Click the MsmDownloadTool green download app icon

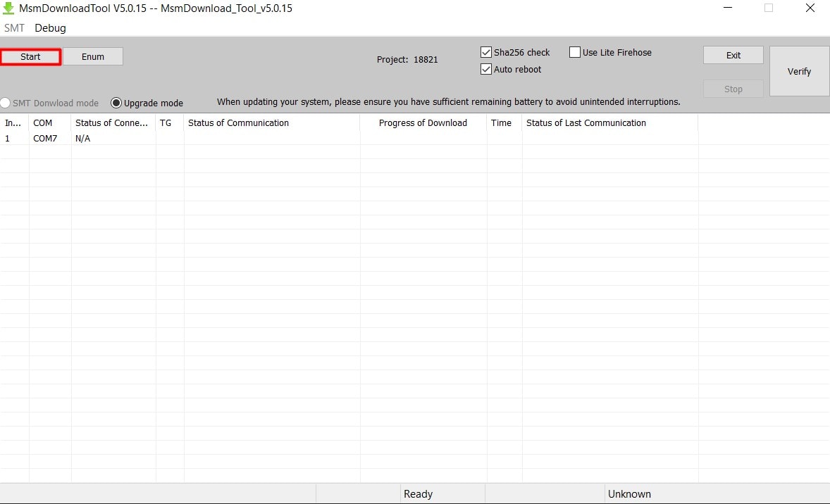coord(8,8)
